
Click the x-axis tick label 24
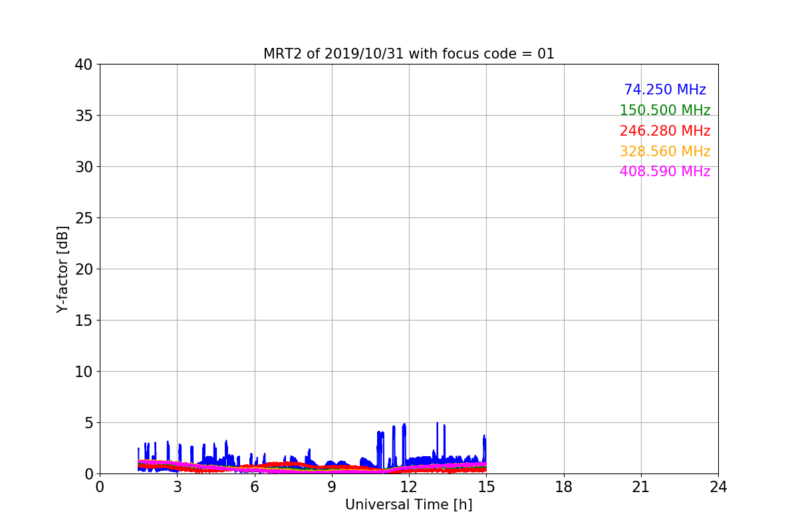pos(718,487)
